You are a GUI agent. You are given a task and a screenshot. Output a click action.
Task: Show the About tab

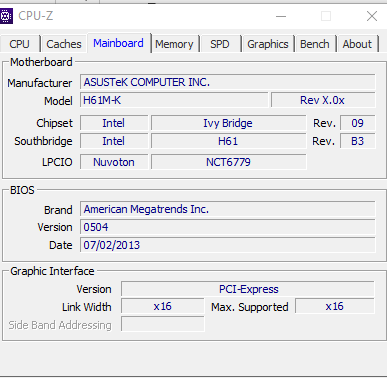tap(357, 44)
